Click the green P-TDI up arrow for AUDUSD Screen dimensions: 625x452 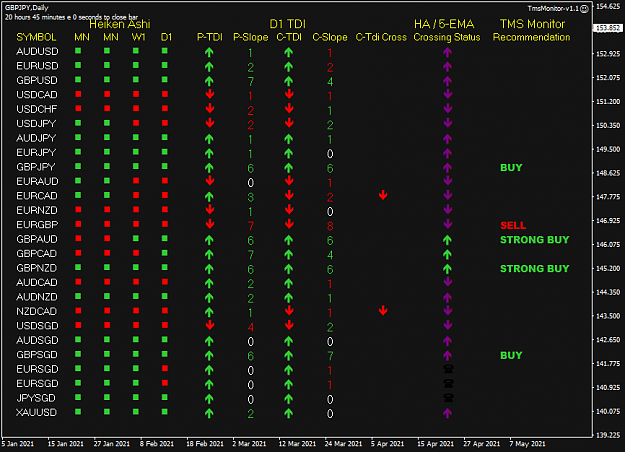point(209,52)
